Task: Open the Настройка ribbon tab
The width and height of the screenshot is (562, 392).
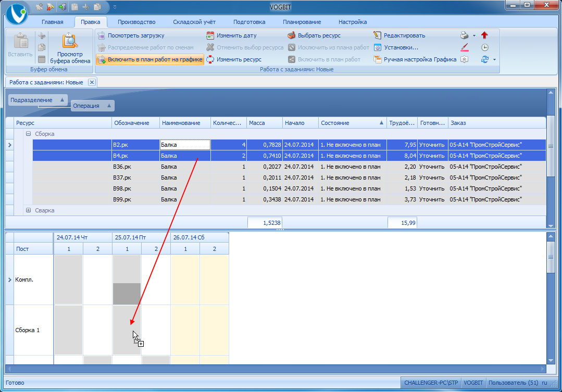Action: point(353,22)
